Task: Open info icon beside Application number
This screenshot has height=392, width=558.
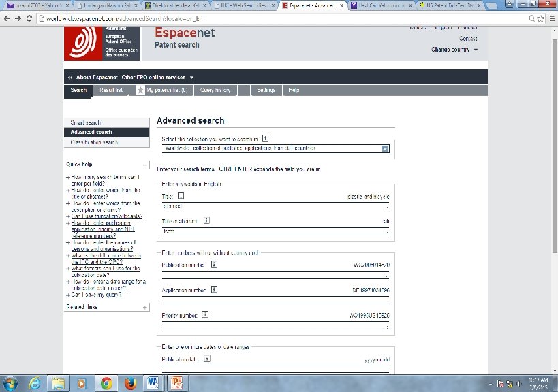Action: 214,290
